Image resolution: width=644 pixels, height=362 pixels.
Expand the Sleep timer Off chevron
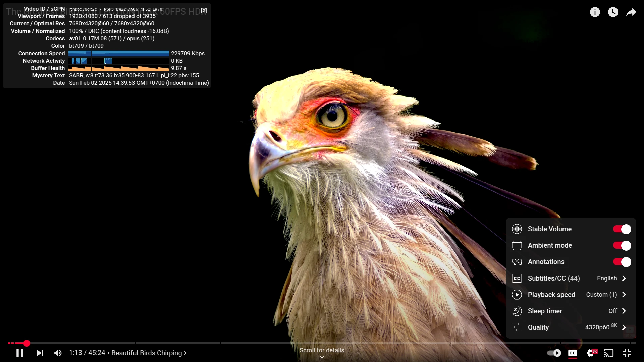click(624, 311)
